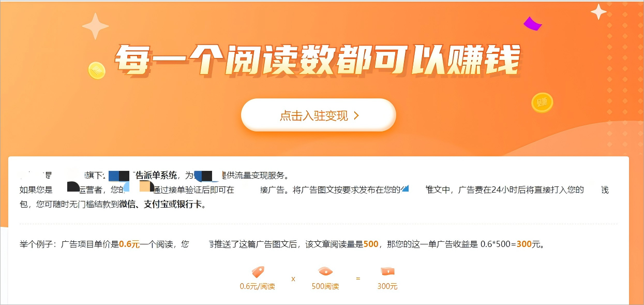
Task: Click the gold coin left of the headline
Action: (97, 70)
